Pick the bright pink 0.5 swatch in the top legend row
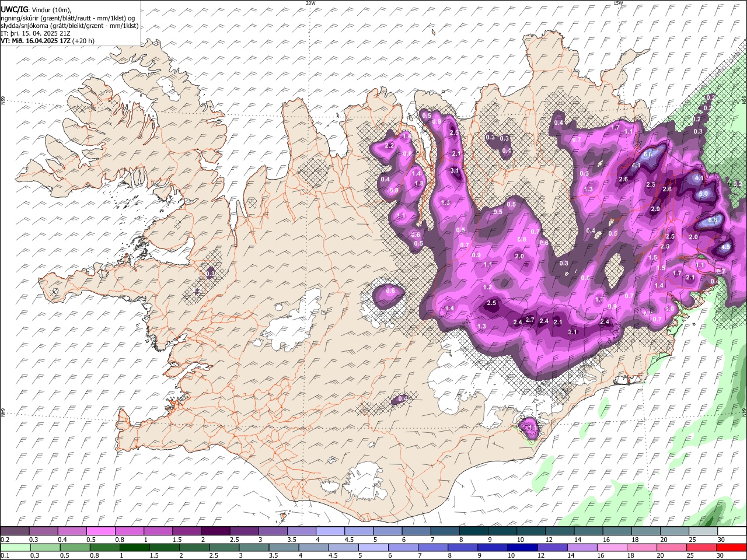The width and height of the screenshot is (747, 560). (101, 531)
